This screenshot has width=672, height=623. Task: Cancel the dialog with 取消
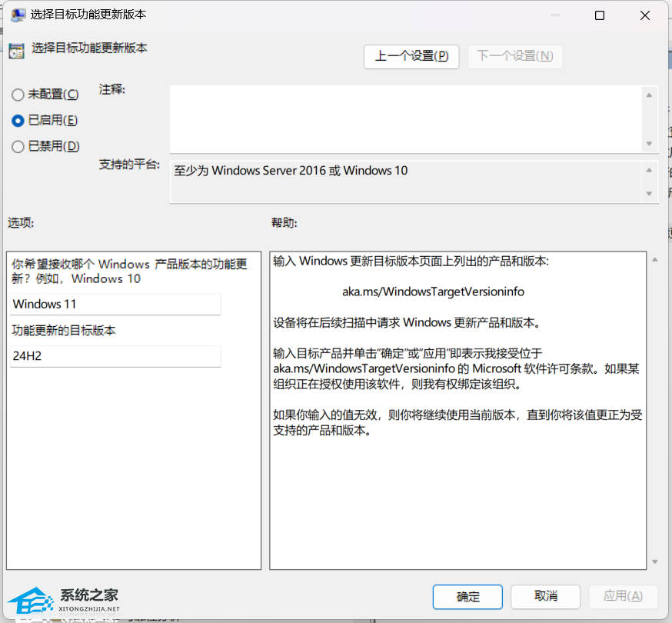point(546,596)
